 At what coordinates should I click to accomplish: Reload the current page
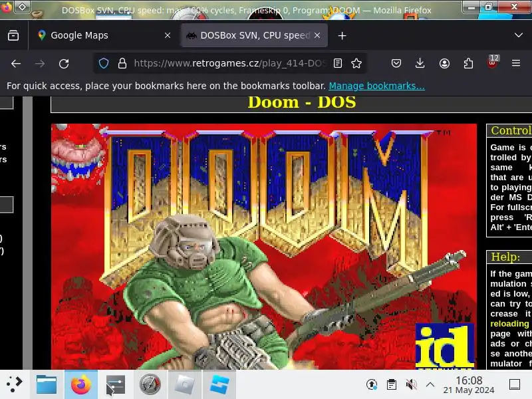tap(64, 63)
